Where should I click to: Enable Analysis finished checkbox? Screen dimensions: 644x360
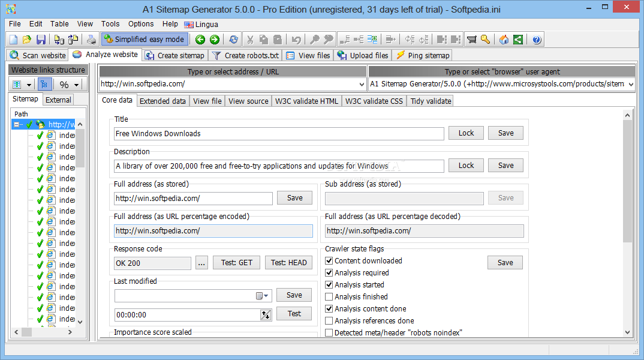pos(329,296)
